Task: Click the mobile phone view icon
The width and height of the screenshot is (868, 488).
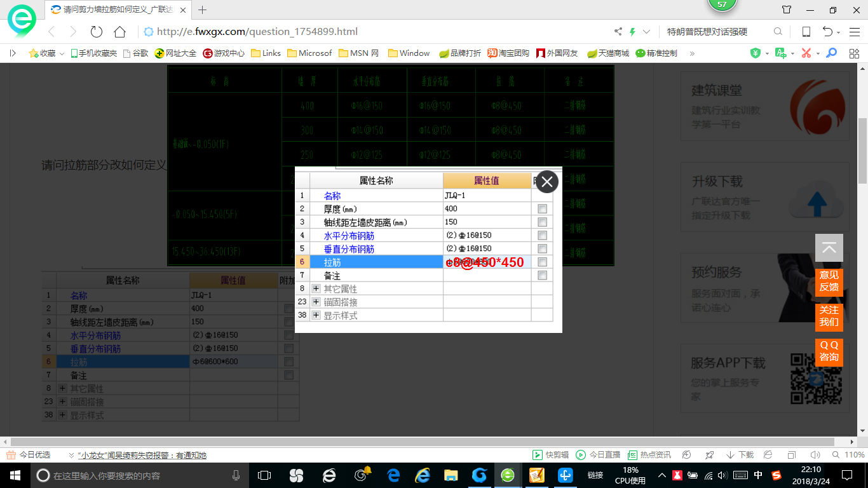Action: (x=806, y=32)
